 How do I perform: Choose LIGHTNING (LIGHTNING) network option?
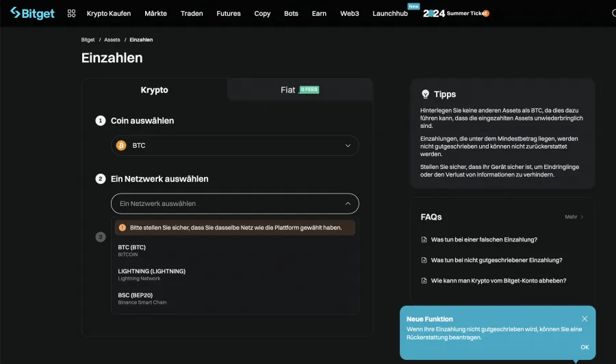point(151,274)
